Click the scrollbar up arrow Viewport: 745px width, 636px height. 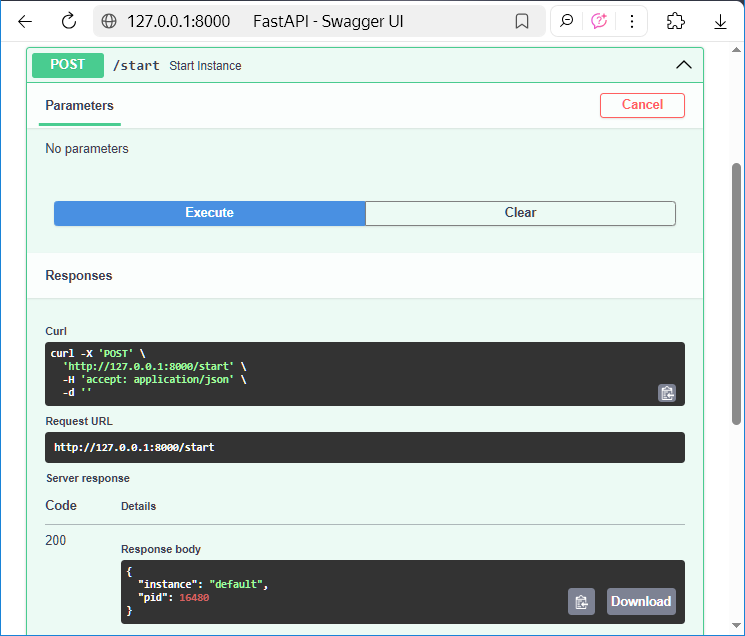[736, 50]
